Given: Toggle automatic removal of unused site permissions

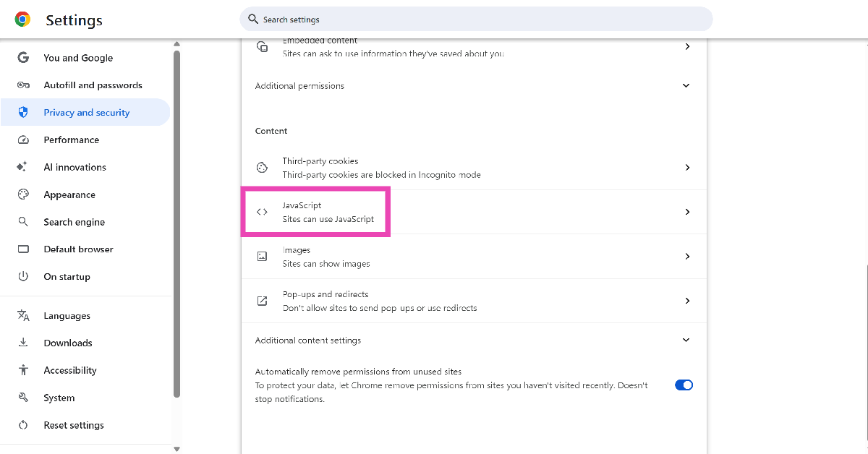Looking at the screenshot, I should point(684,385).
